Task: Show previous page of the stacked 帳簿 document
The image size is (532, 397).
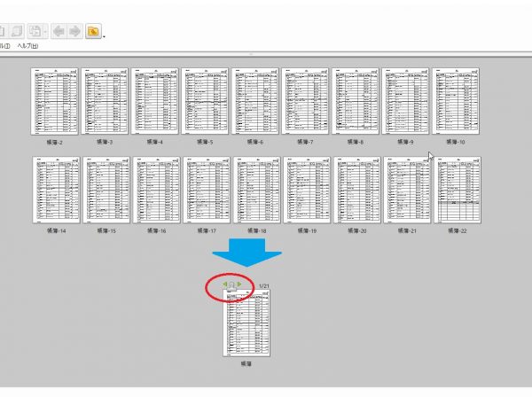Action: (x=225, y=284)
